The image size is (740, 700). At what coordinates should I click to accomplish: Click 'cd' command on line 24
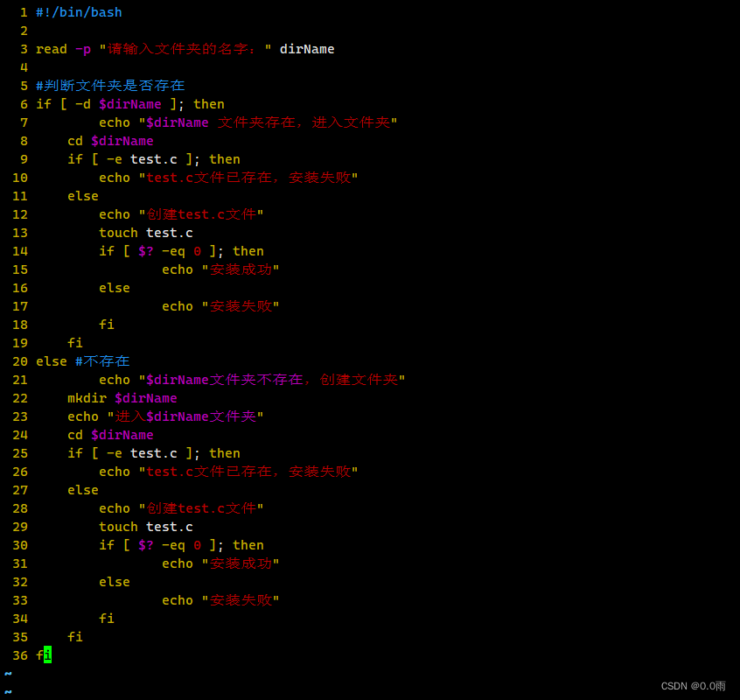click(75, 435)
